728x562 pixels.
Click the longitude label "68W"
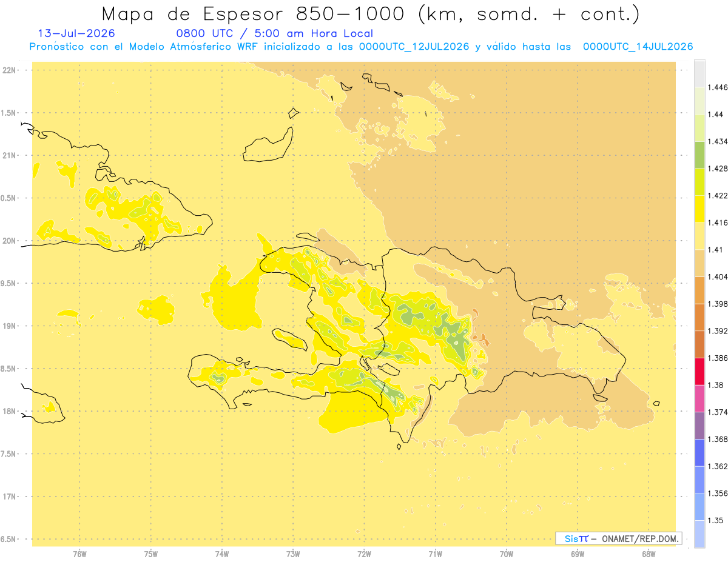point(649,554)
